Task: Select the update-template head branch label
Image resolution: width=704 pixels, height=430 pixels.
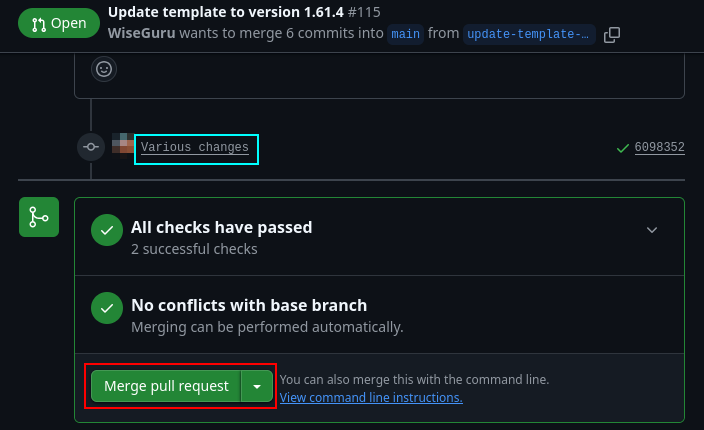Action: click(x=530, y=35)
